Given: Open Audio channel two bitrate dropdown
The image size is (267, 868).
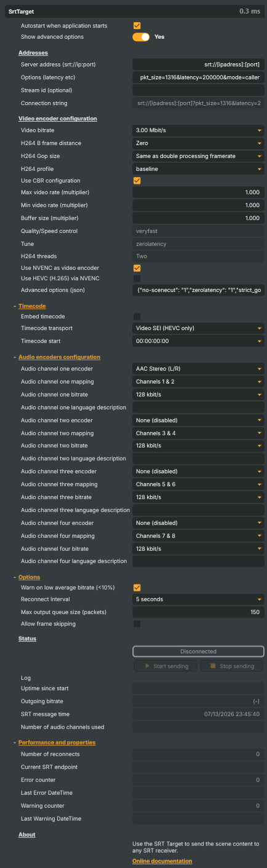Looking at the screenshot, I should tap(199, 445).
